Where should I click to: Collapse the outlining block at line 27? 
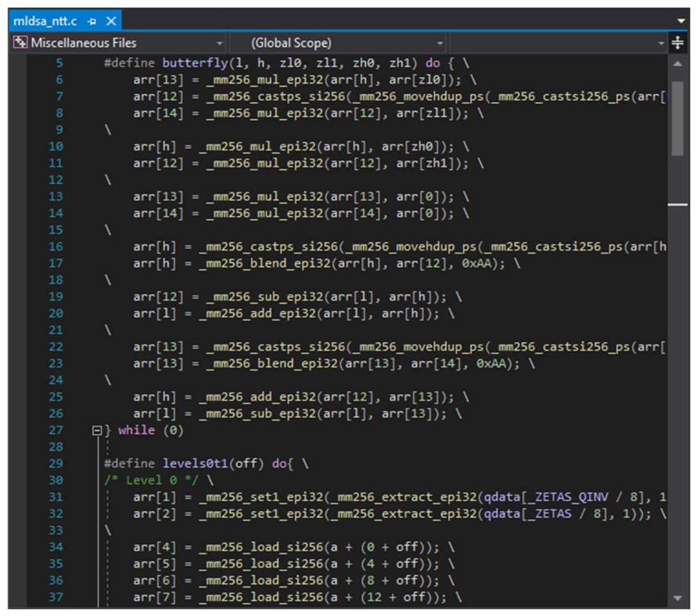[x=96, y=430]
